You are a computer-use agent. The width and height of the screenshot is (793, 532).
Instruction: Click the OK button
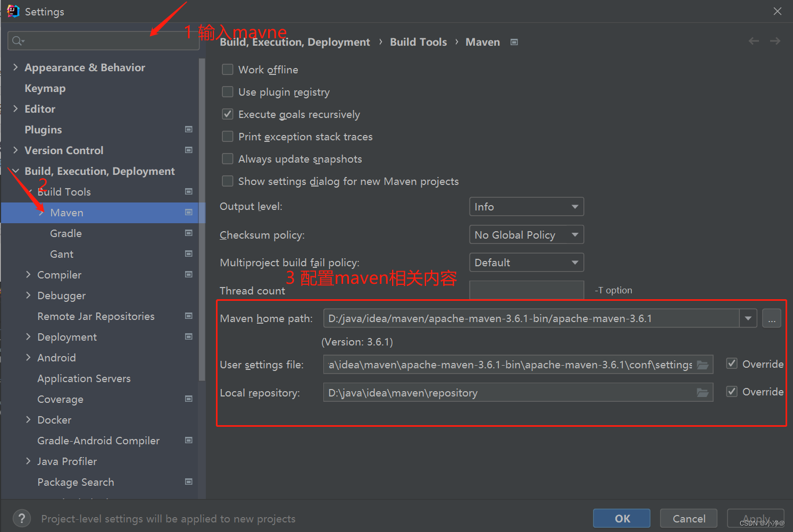click(x=622, y=518)
